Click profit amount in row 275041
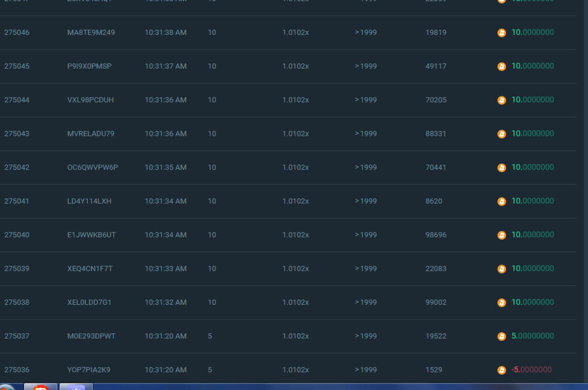Image resolution: width=588 pixels, height=390 pixels. pyautogui.click(x=532, y=201)
